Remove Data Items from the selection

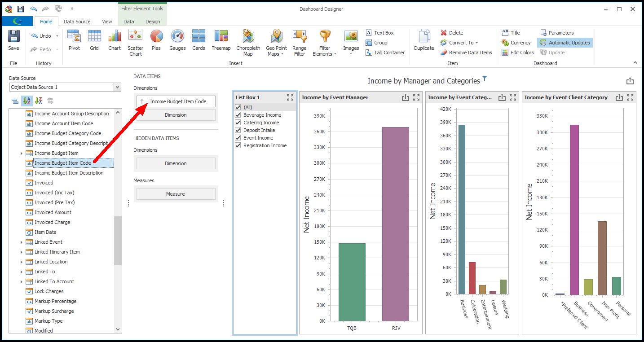466,53
